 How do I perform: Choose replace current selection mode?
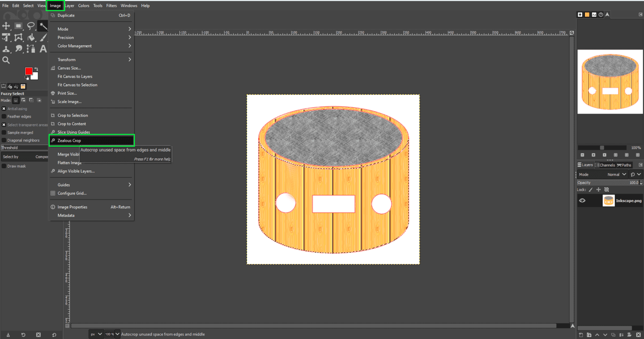[16, 100]
